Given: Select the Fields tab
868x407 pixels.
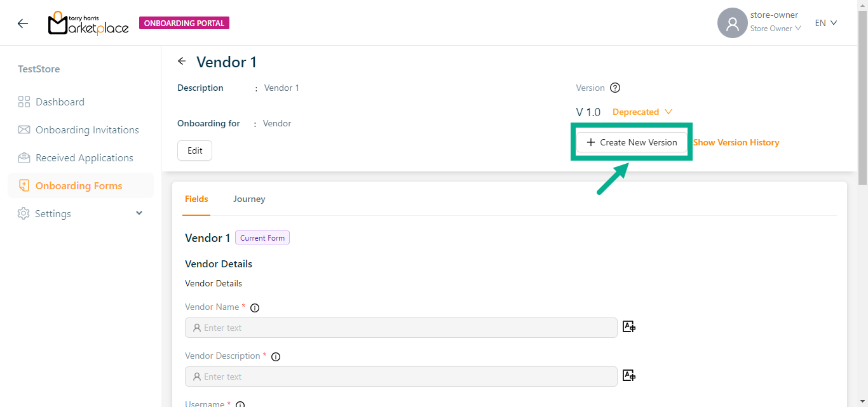Looking at the screenshot, I should click(196, 199).
